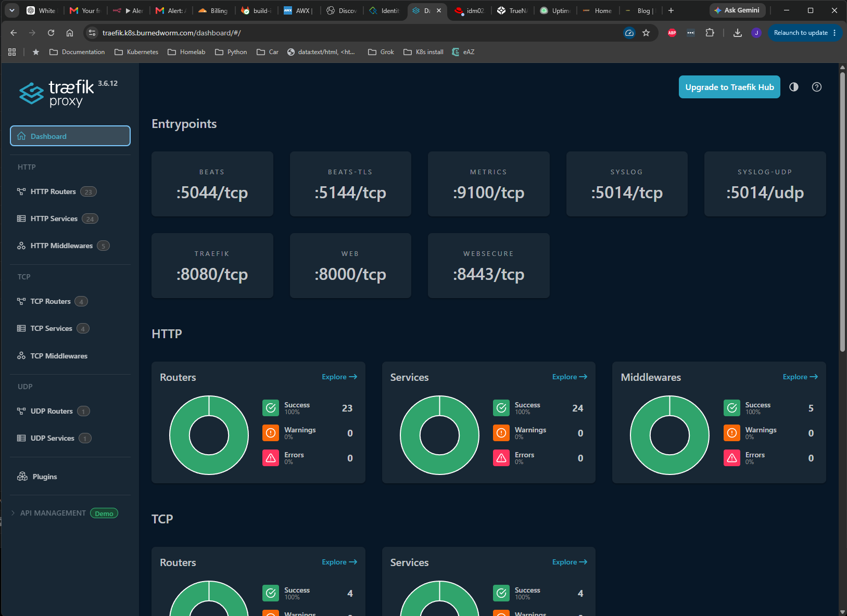Open the Homelab bookmarks folder
The image size is (847, 616).
[186, 52]
